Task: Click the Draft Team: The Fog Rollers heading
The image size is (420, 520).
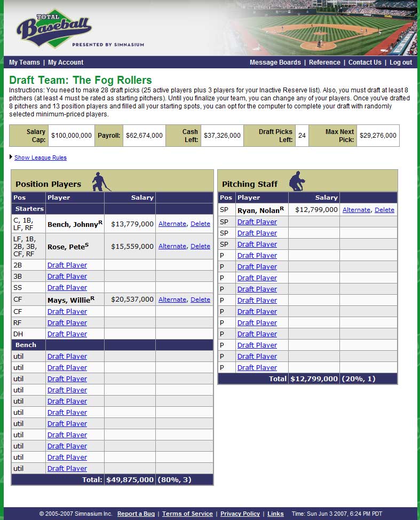Action: (x=80, y=80)
